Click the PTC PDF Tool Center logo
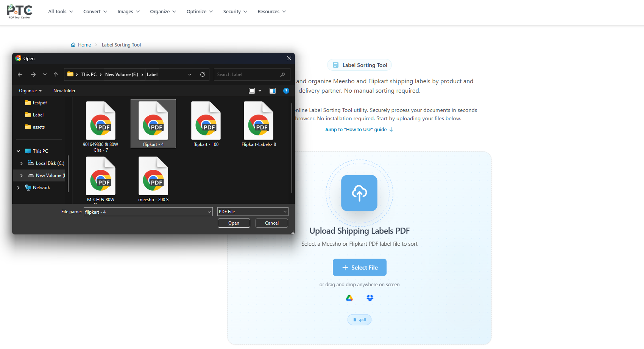 pyautogui.click(x=20, y=11)
